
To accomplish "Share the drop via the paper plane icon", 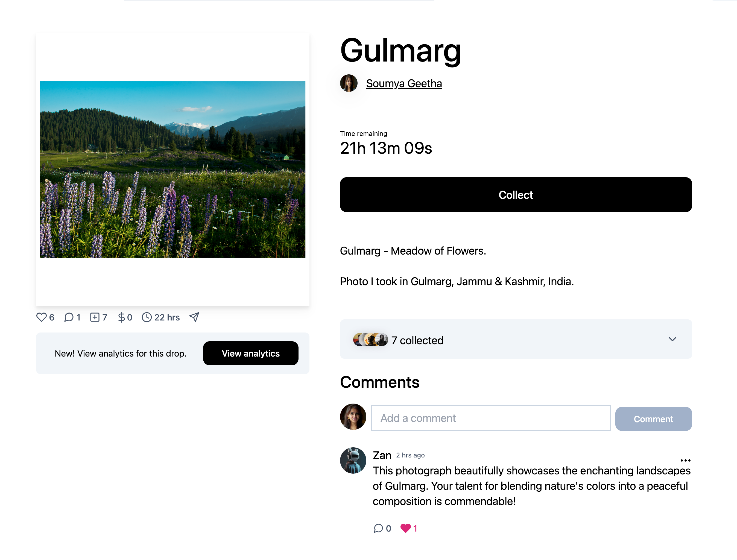I will (194, 317).
